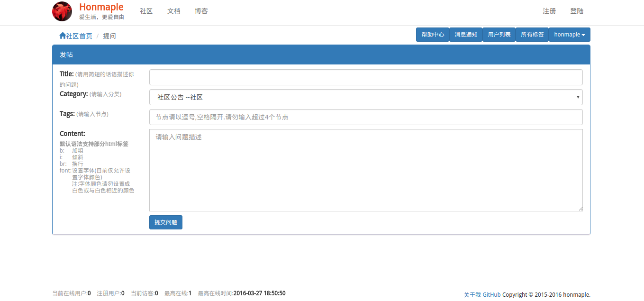Click the home icon beside 社区首页
Viewport: 644px width, 301px height.
(63, 36)
